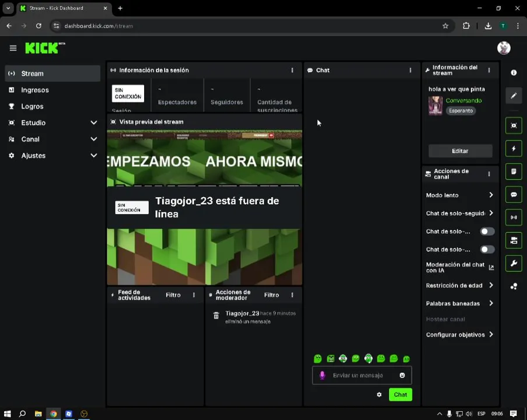Screen dimensions: 527x420
Task: Click the Editar button in stream info
Action: pos(460,151)
